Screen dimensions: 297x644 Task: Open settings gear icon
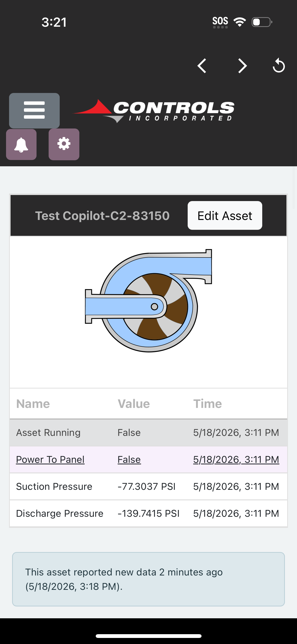pyautogui.click(x=64, y=144)
